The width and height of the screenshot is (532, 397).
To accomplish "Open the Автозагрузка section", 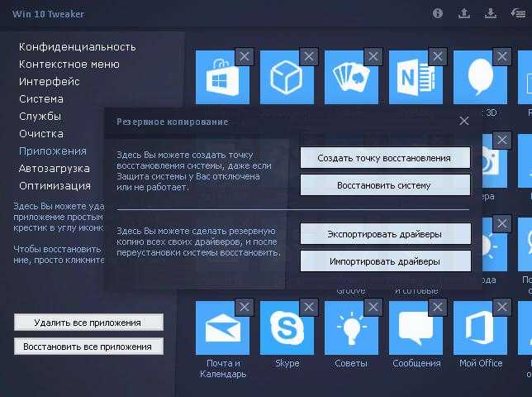I will click(55, 169).
